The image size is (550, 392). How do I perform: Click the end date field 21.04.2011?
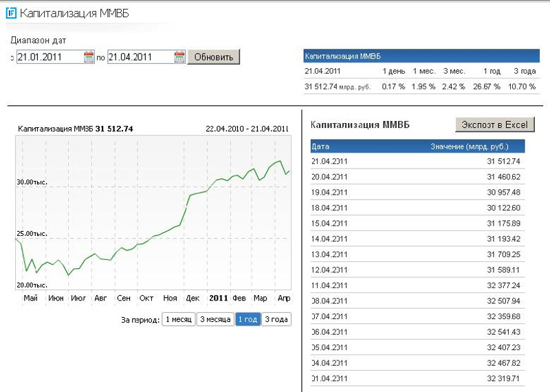[x=140, y=57]
